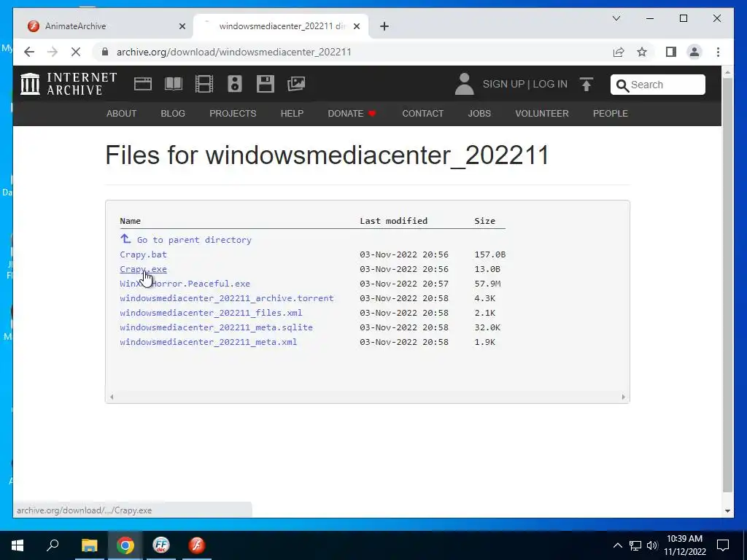Open the Internet Archive home logo

68,84
